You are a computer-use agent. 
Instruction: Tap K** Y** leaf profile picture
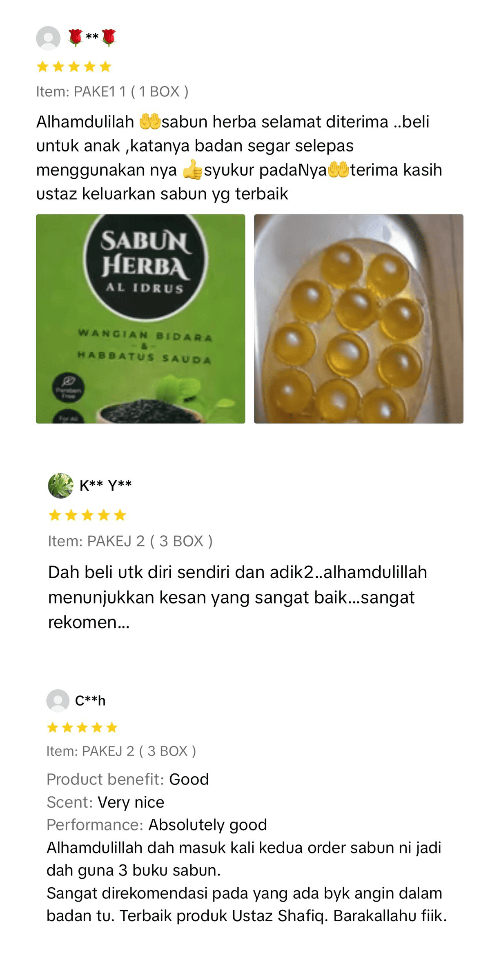click(61, 486)
